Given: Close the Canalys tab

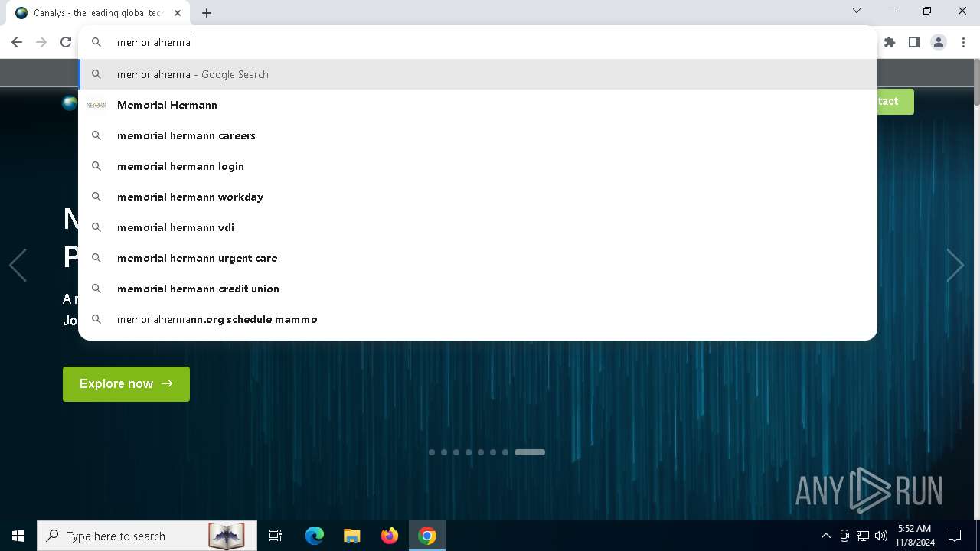Looking at the screenshot, I should [178, 13].
